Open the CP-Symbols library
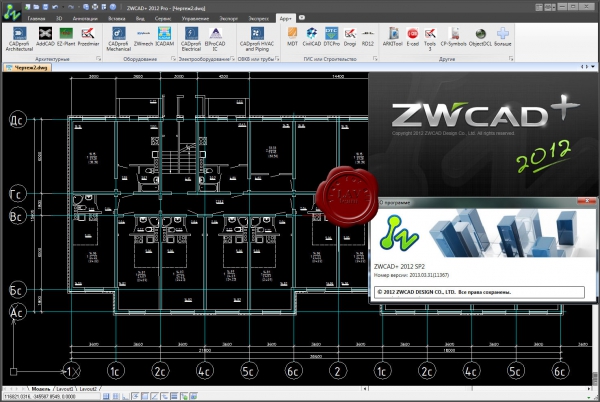This screenshot has height=402, width=600. 453,37
